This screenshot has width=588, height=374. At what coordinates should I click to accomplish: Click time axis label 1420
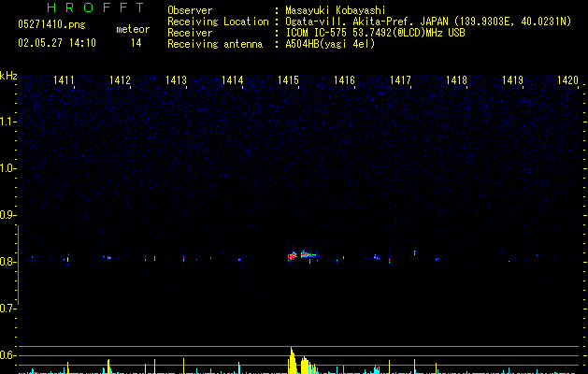(567, 80)
